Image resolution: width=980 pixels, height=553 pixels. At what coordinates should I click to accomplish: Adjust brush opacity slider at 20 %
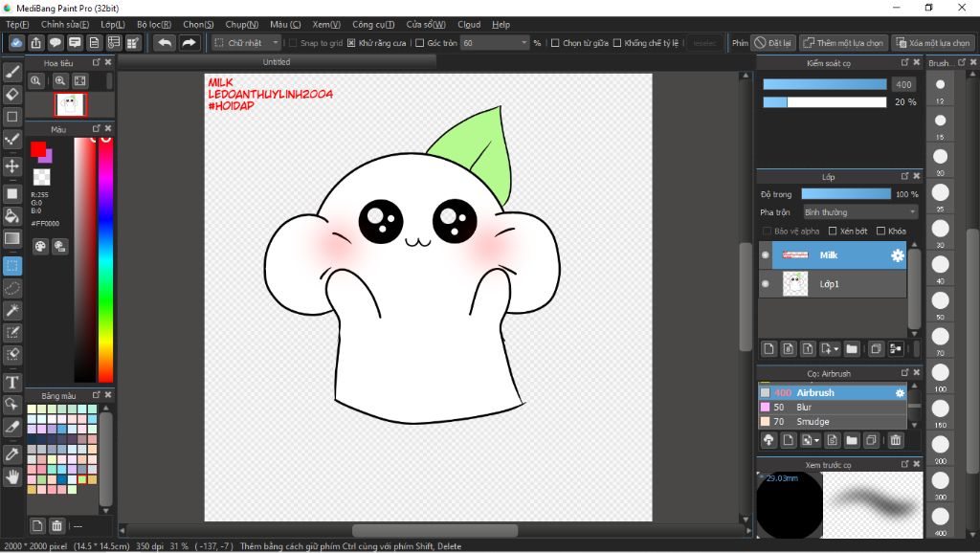(x=825, y=101)
